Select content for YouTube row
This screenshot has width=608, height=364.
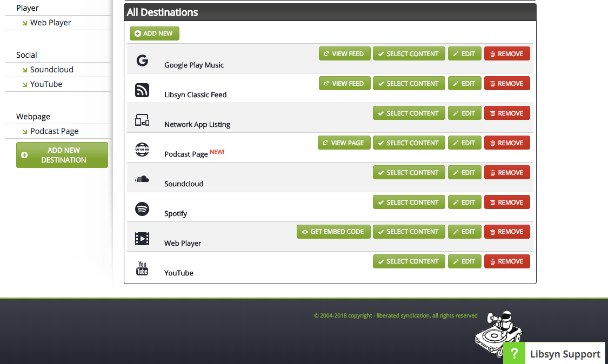pos(409,261)
